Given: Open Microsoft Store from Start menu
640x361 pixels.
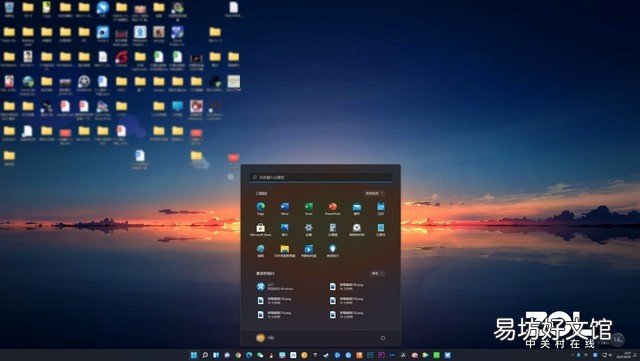Looking at the screenshot, I should [x=260, y=228].
